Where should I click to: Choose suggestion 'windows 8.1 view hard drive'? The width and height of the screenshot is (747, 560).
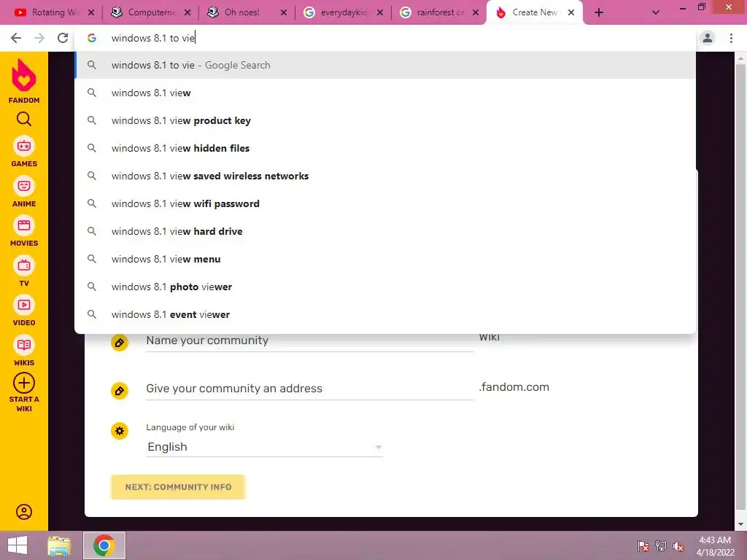385,231
